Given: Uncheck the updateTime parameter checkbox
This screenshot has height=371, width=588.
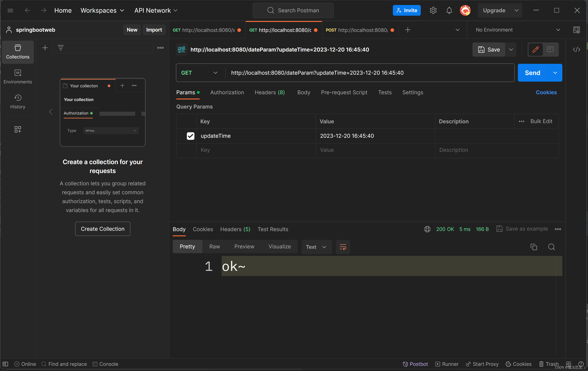Looking at the screenshot, I should click(191, 136).
